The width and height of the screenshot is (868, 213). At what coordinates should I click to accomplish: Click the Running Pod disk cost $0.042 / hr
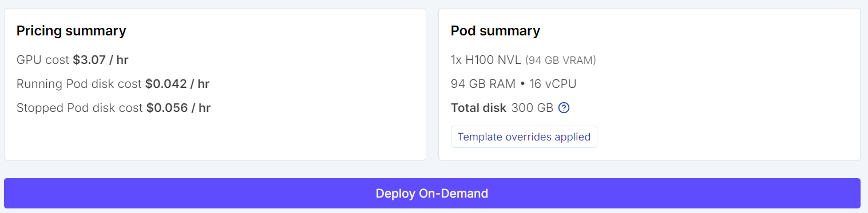tap(113, 84)
